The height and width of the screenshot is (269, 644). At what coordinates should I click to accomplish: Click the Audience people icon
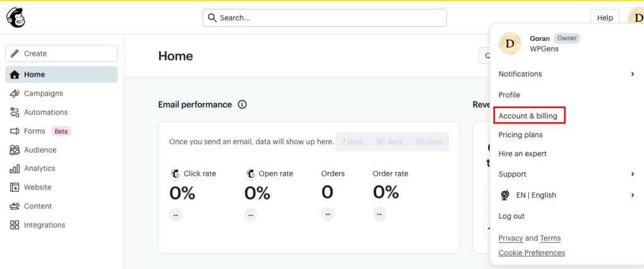[15, 150]
